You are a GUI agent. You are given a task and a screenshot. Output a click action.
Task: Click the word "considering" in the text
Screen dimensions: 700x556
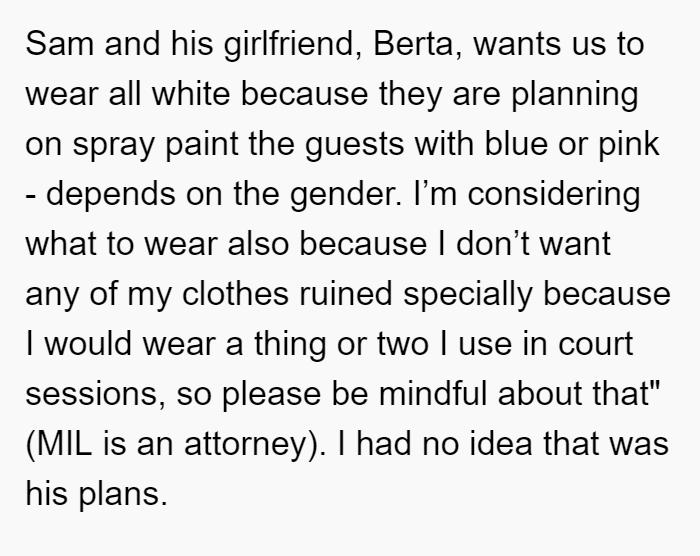(x=554, y=195)
